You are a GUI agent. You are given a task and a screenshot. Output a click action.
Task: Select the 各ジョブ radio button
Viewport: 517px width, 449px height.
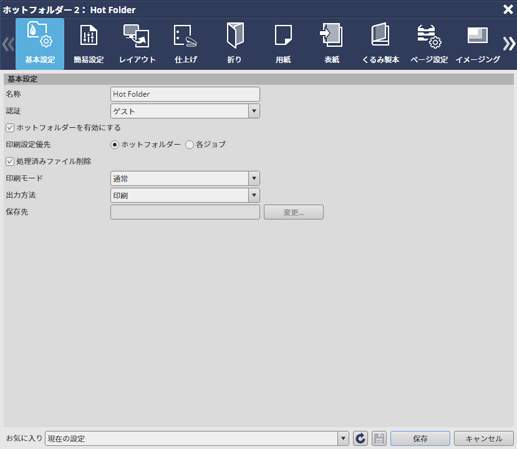pos(189,145)
